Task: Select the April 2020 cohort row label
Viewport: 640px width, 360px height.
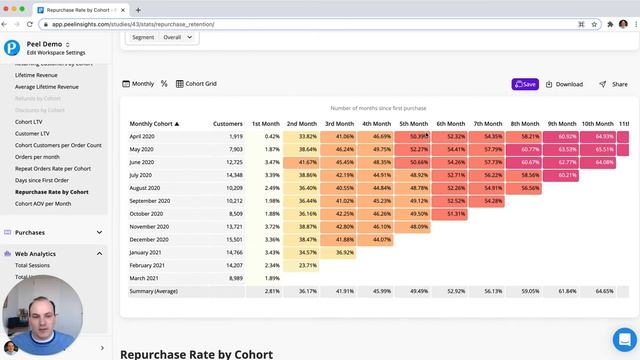Action: [142, 136]
